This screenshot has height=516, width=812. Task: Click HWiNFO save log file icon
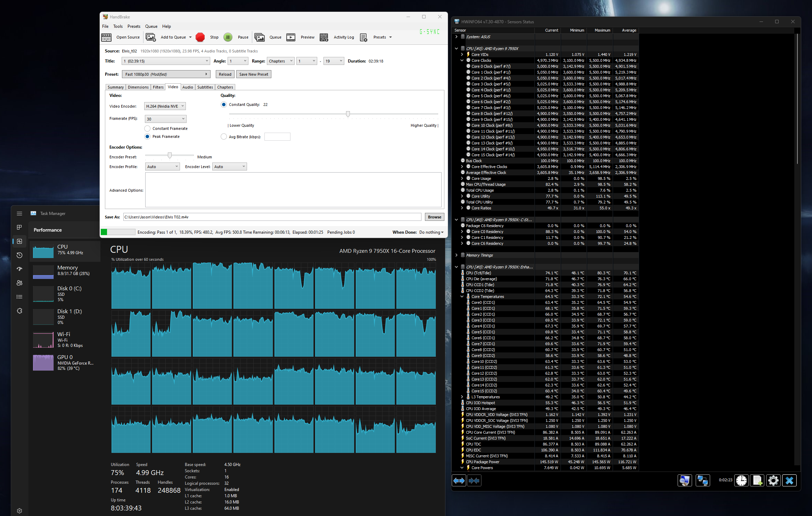(x=757, y=481)
